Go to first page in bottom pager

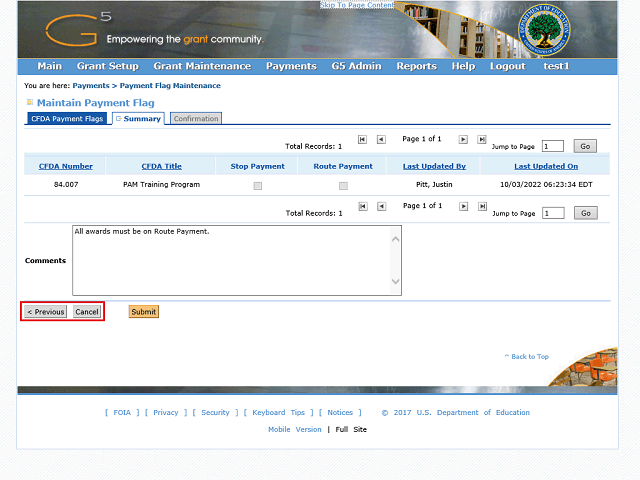tap(363, 207)
